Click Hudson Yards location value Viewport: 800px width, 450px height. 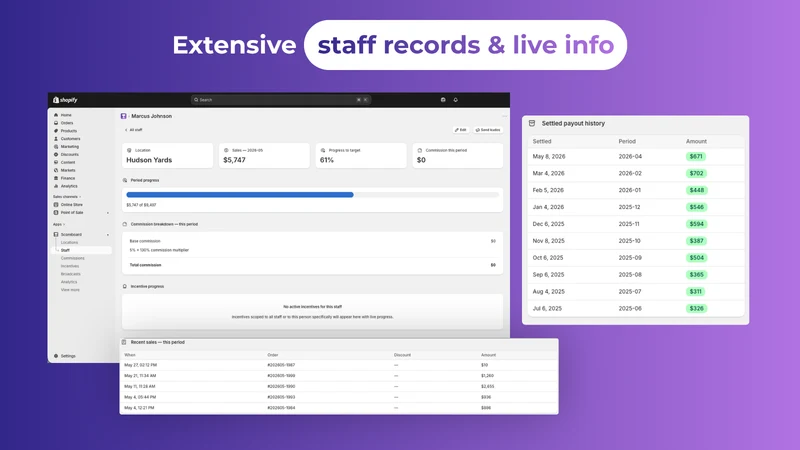(x=149, y=160)
